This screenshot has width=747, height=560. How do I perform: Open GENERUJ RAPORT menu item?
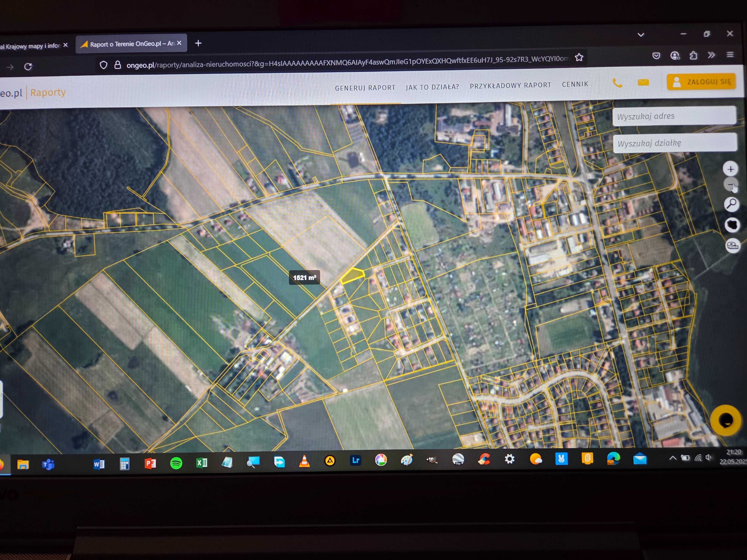coord(365,88)
